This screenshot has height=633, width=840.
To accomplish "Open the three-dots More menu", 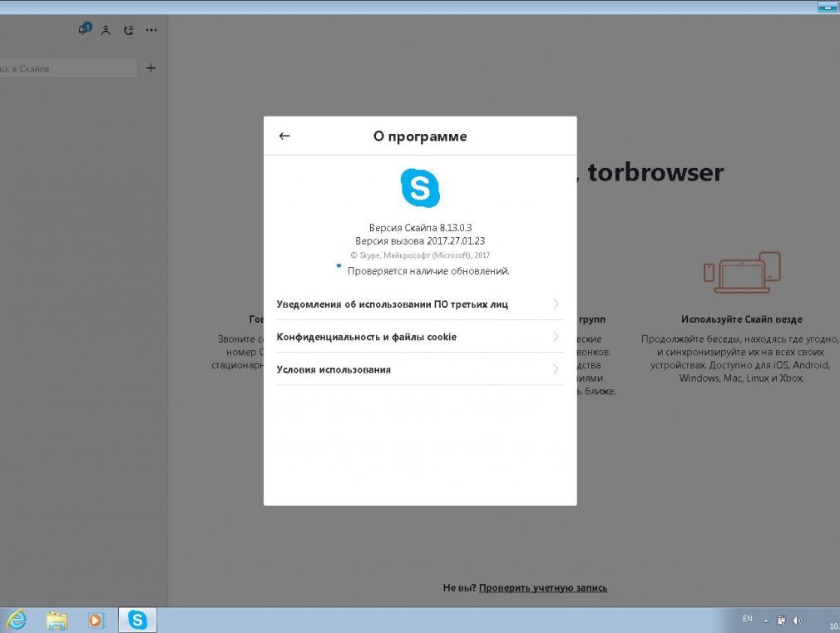I will (151, 31).
